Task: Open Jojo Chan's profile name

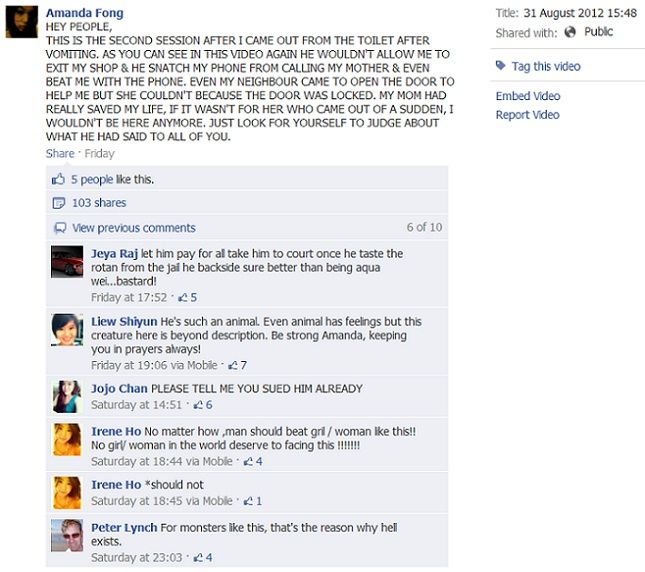Action: pyautogui.click(x=119, y=389)
